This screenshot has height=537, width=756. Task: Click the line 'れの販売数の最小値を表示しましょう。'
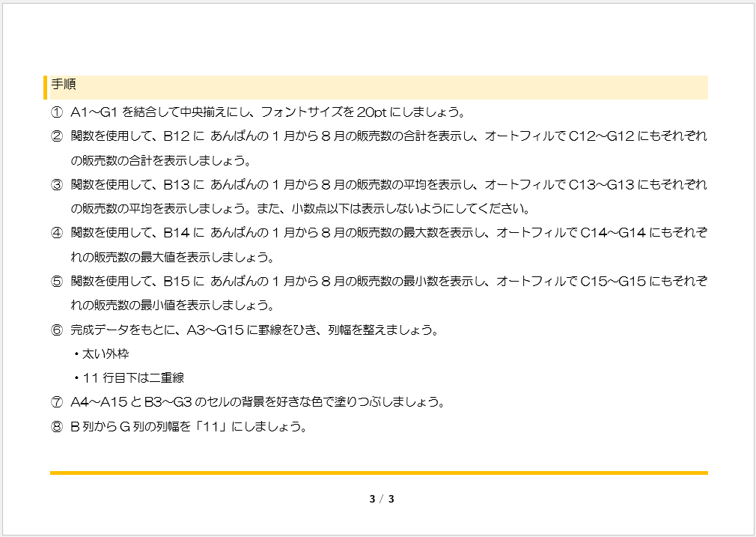point(173,306)
